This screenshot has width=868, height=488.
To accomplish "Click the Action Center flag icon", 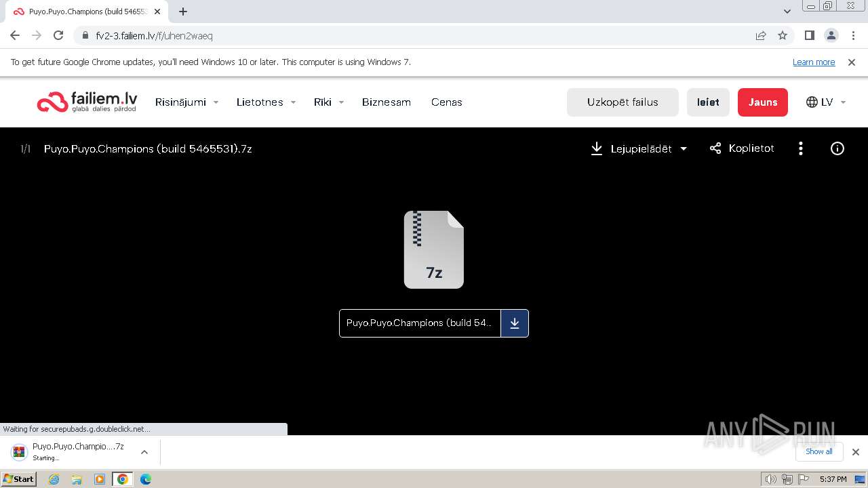I will click(804, 479).
